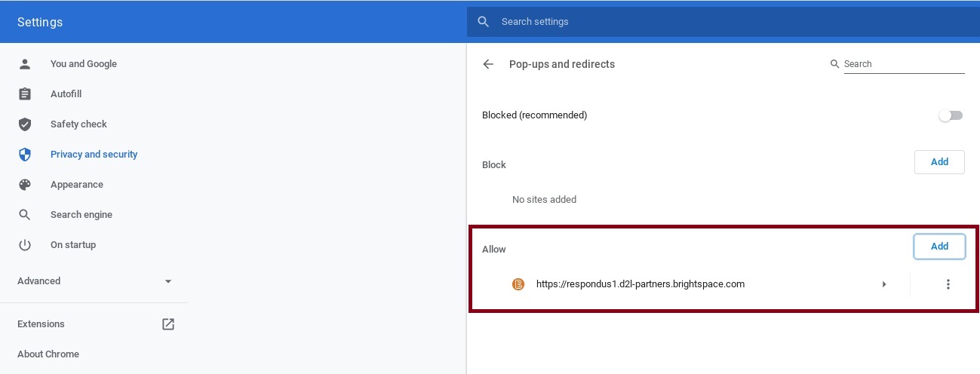980x374 pixels.
Task: Click the brightspace site favicon in Allow list
Action: [518, 284]
